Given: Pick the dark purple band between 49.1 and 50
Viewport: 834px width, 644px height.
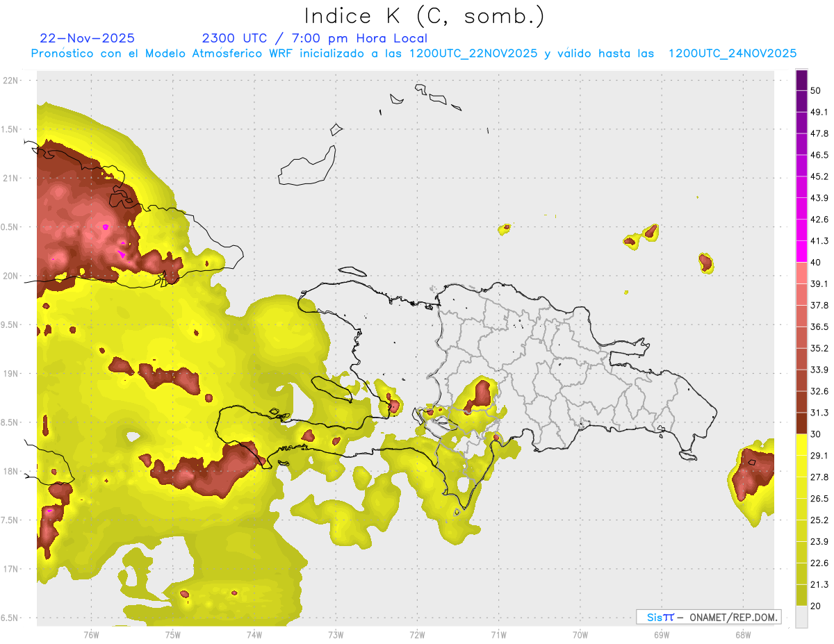Looking at the screenshot, I should tap(801, 101).
